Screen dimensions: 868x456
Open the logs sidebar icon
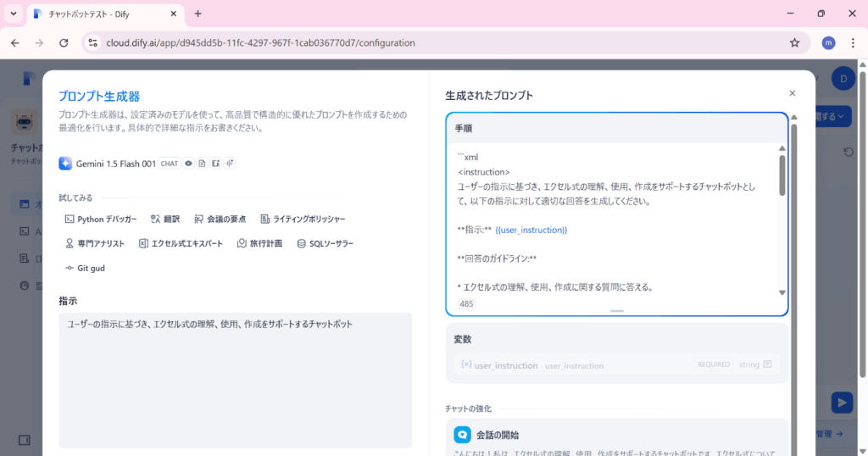tap(25, 259)
